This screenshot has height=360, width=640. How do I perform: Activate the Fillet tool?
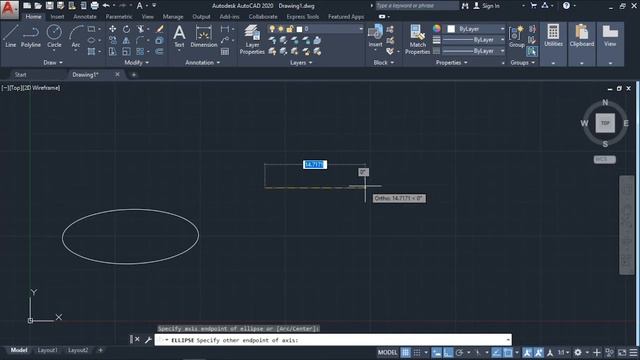click(140, 40)
